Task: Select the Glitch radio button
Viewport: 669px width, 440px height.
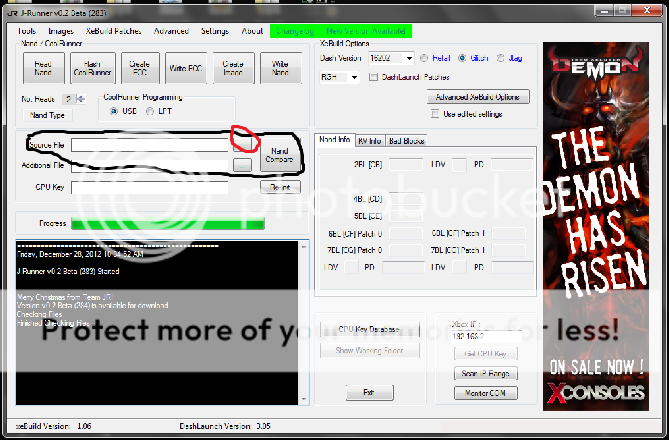Action: pyautogui.click(x=462, y=58)
